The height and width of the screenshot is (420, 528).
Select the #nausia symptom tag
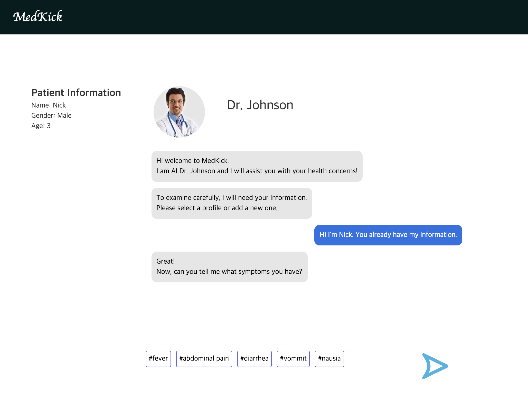coord(329,359)
